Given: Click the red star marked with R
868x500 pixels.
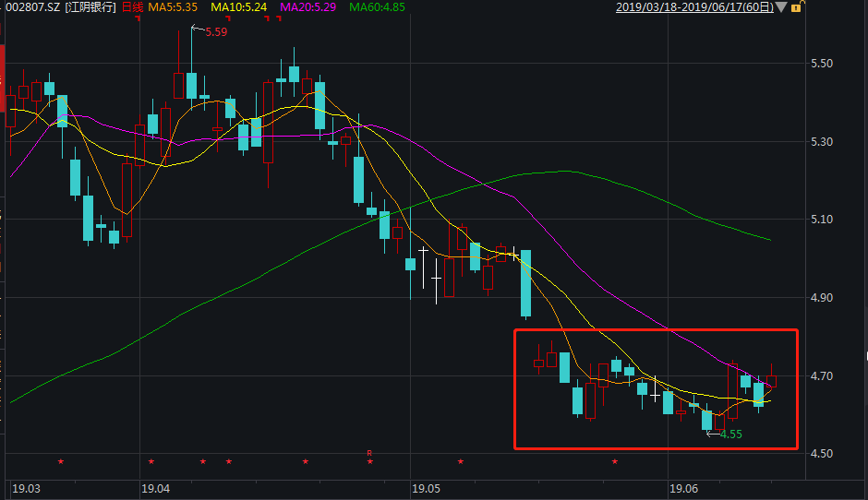Looking at the screenshot, I should pyautogui.click(x=369, y=458).
